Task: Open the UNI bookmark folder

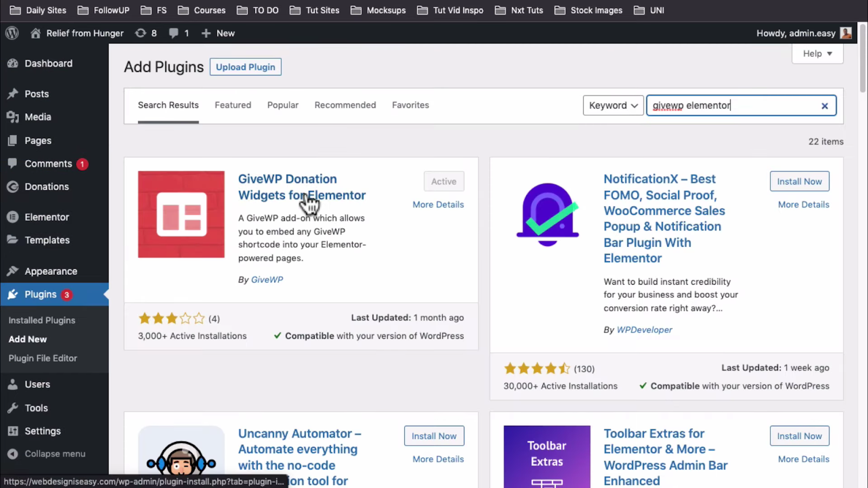Action: click(x=649, y=10)
